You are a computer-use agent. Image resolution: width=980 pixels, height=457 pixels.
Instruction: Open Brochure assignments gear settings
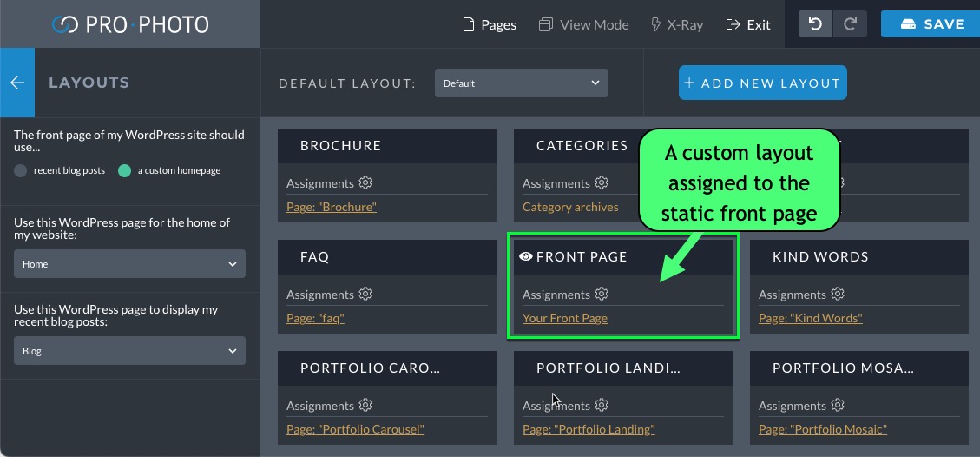[365, 182]
